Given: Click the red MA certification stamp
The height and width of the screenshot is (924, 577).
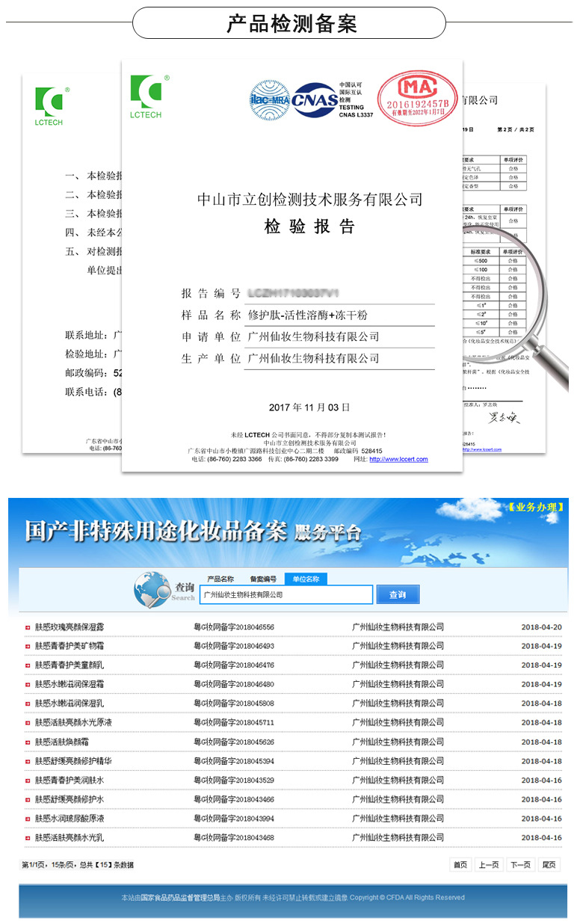Looking at the screenshot, I should (416, 97).
